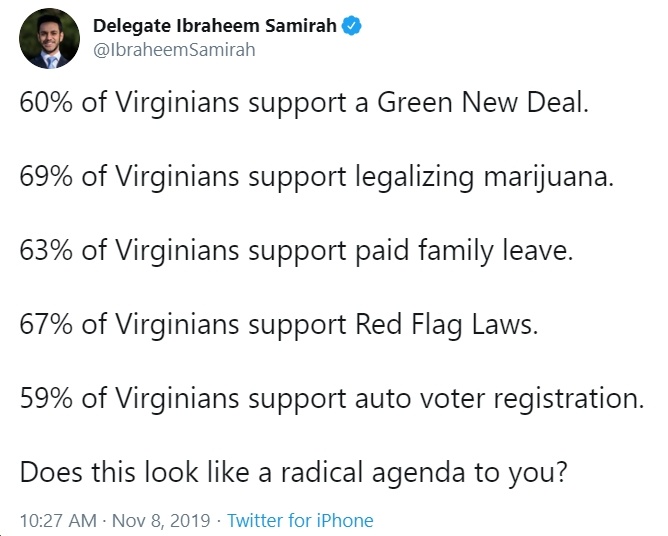Image resolution: width=668 pixels, height=536 pixels.
Task: Click the word Virginians in the first line
Action: [177, 103]
